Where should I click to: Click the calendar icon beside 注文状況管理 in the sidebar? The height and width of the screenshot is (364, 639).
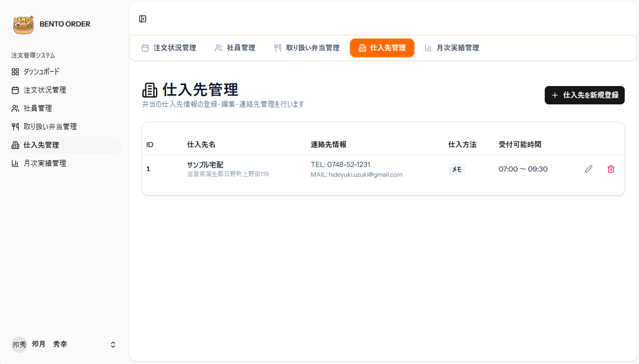(x=15, y=90)
